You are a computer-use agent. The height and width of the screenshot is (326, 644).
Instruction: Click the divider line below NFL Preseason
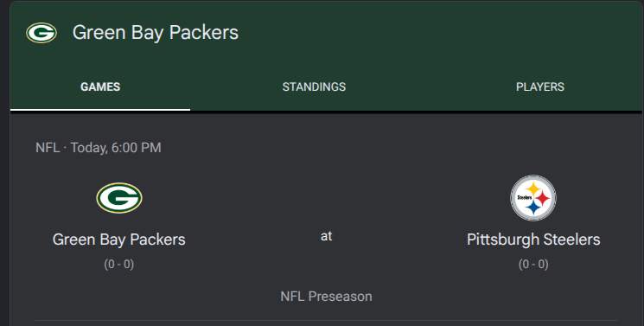326,320
